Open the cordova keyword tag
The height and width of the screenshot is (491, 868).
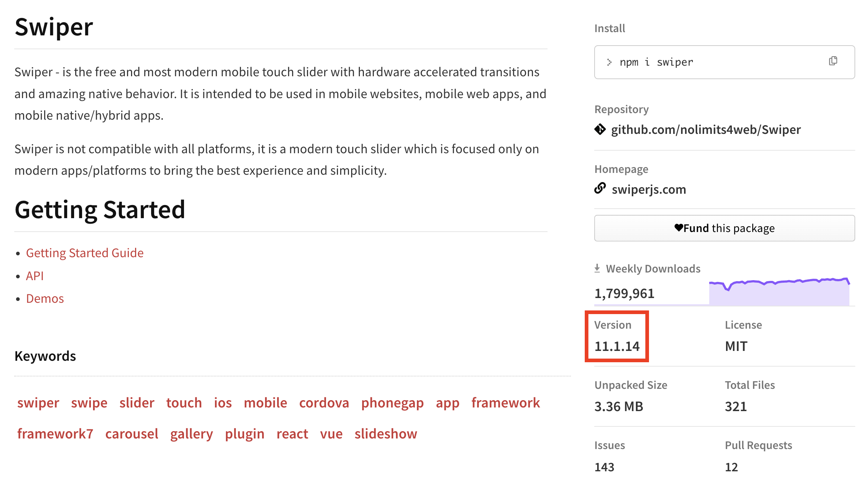324,403
